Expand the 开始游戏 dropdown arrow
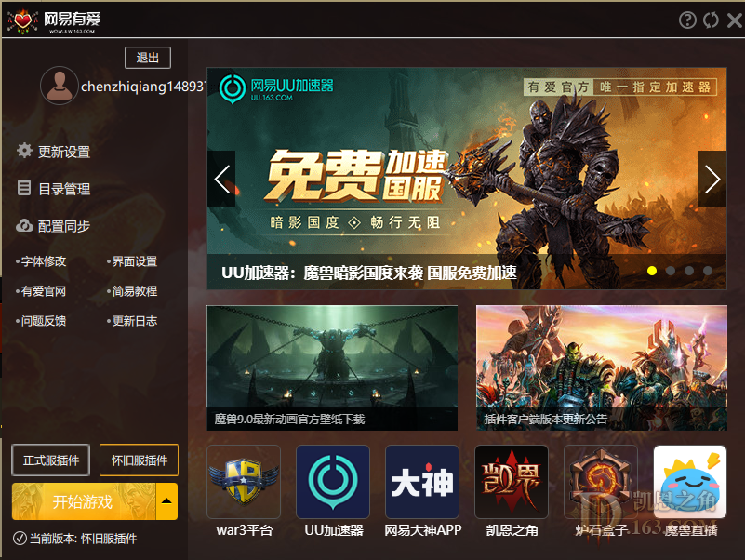The image size is (745, 560). (x=166, y=501)
